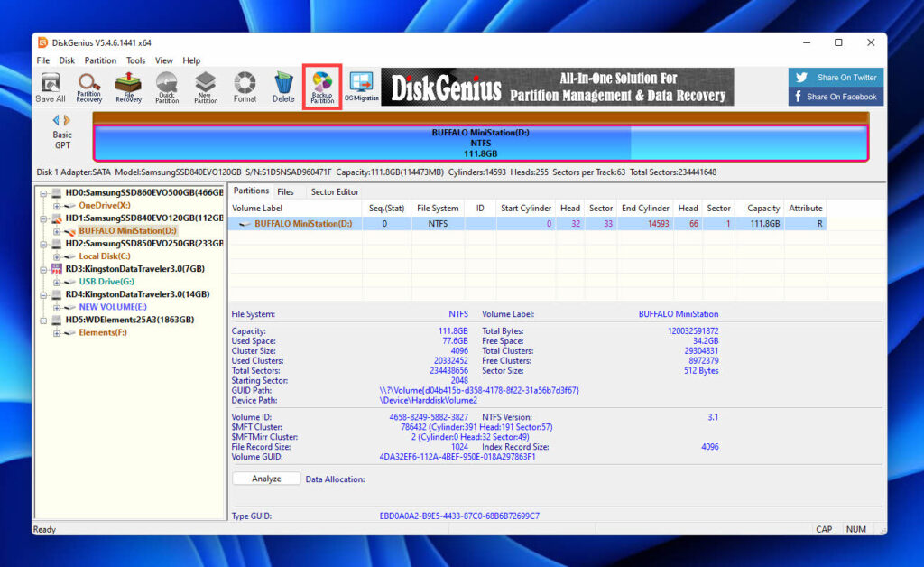Click the Delete trash icon
Image resolution: width=924 pixels, height=567 pixels.
[x=283, y=87]
